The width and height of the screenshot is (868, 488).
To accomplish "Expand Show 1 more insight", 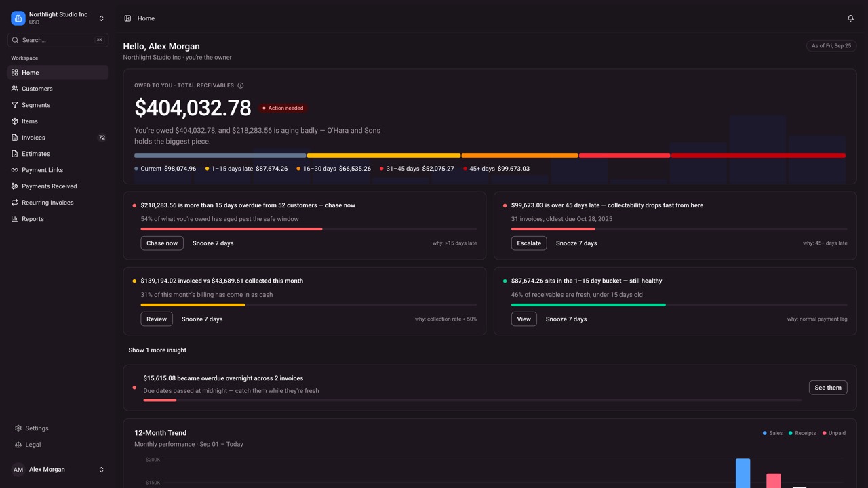I will 157,350.
